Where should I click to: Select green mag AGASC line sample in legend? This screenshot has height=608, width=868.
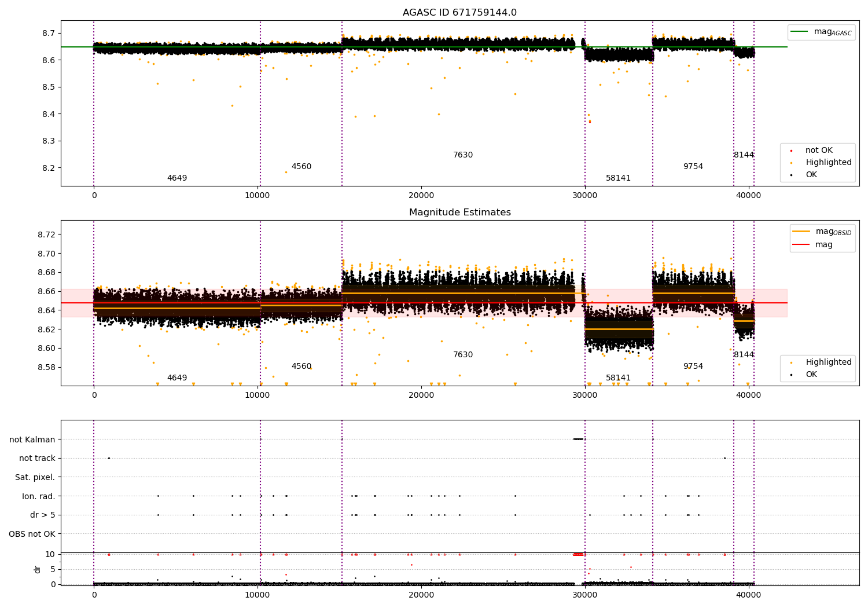[x=799, y=31]
